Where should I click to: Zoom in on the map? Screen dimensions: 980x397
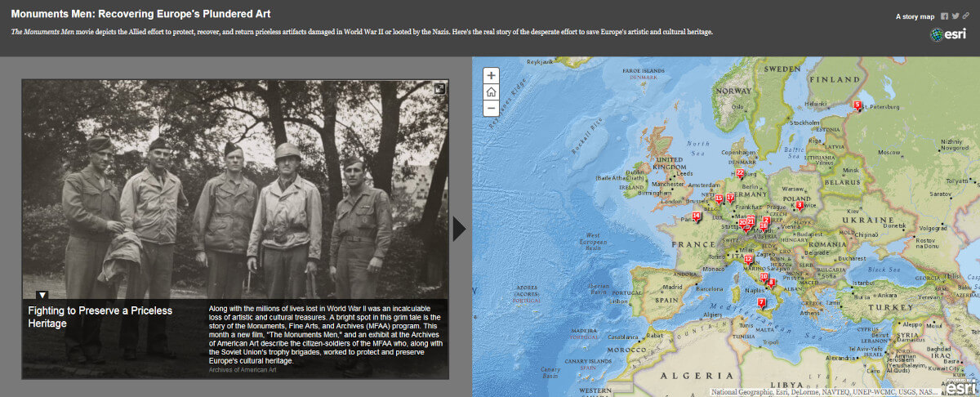pos(491,75)
